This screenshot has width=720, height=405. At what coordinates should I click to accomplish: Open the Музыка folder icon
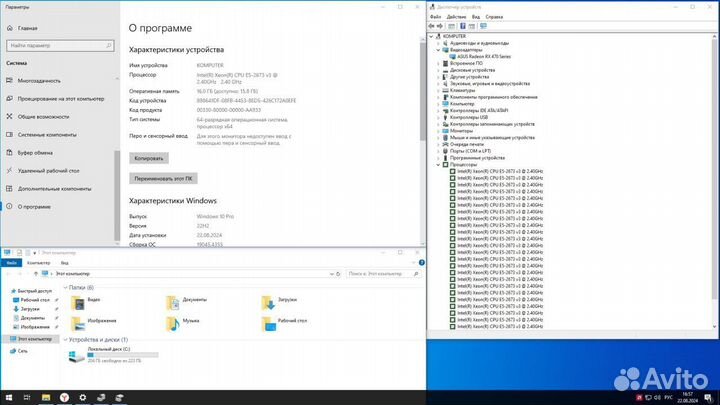click(173, 322)
